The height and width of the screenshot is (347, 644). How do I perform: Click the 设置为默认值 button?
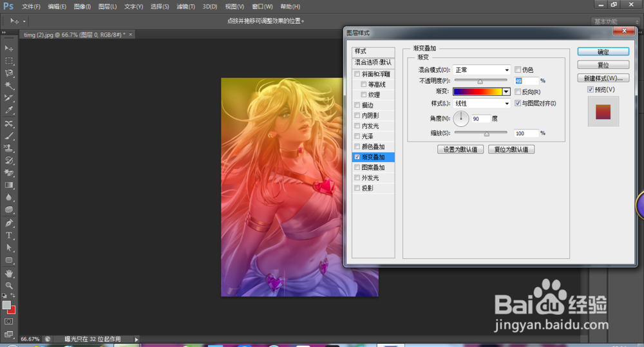[x=460, y=149]
